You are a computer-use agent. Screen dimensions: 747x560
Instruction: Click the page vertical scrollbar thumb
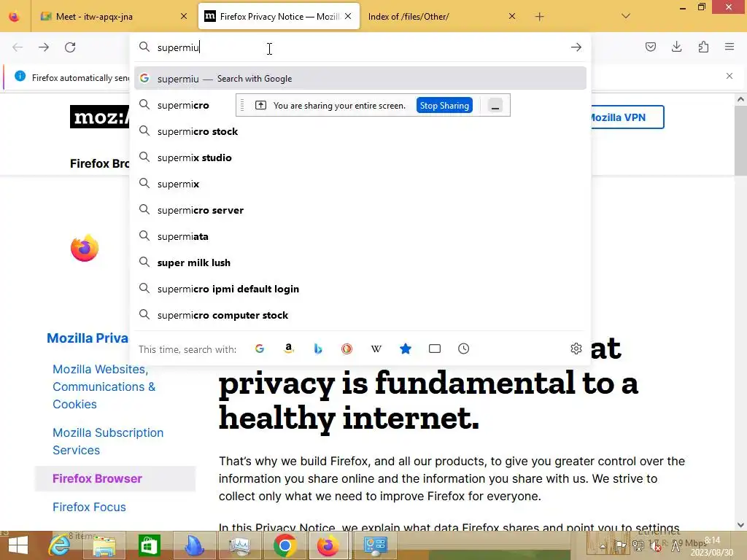[740, 141]
